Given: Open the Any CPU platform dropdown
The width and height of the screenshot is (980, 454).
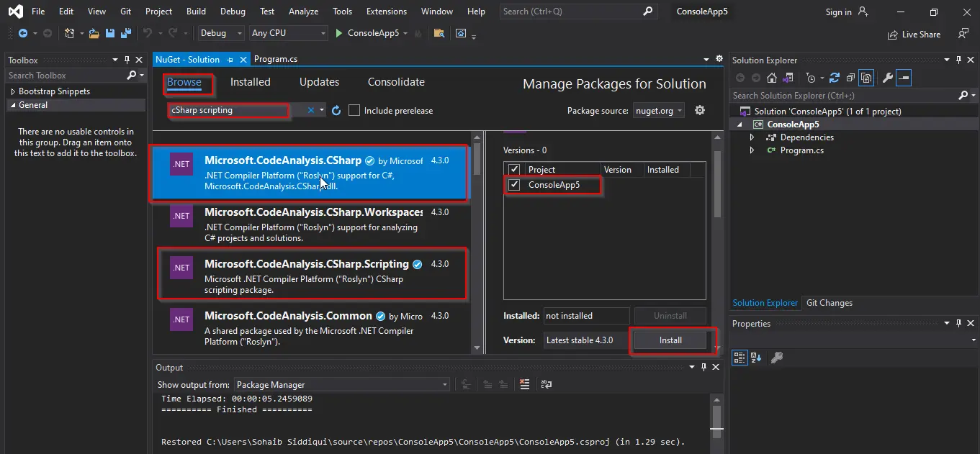Looking at the screenshot, I should coord(289,33).
